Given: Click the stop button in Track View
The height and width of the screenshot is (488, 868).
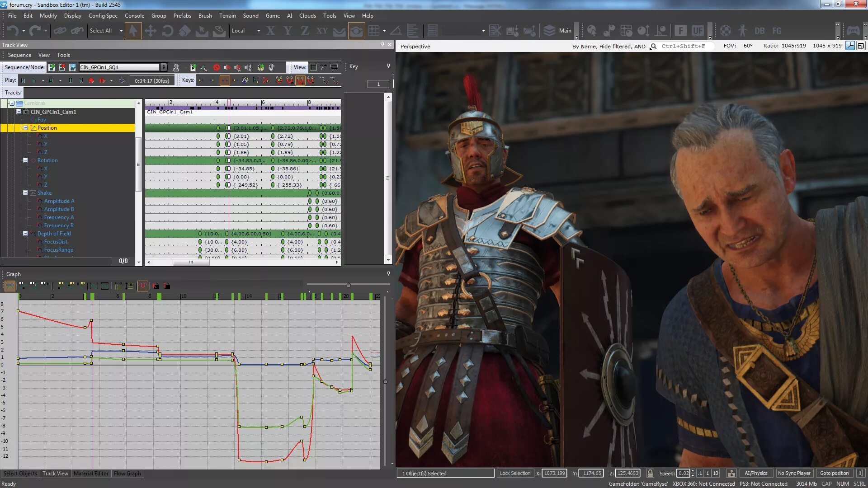Looking at the screenshot, I should click(x=51, y=80).
